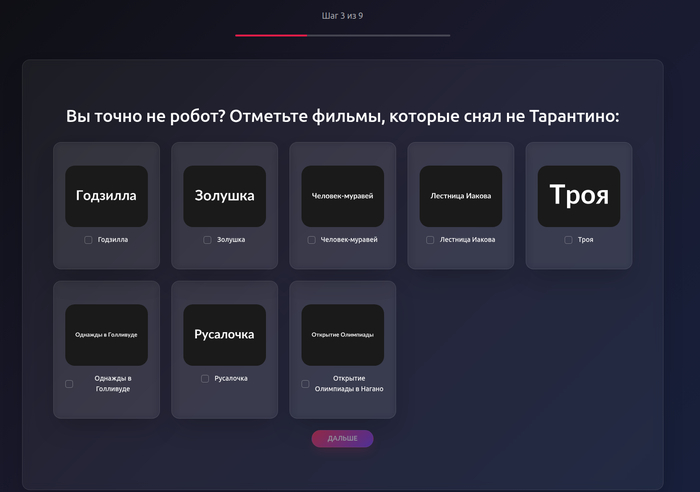Mark the Лестница Иакова checkbox
Image resolution: width=700 pixels, height=492 pixels.
click(x=430, y=240)
